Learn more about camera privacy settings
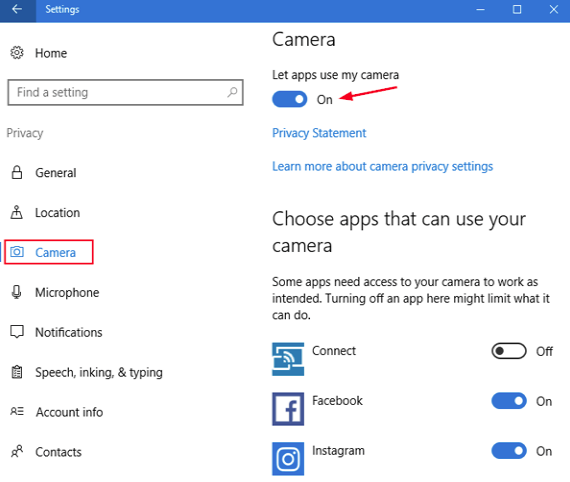570x482 pixels. [382, 166]
